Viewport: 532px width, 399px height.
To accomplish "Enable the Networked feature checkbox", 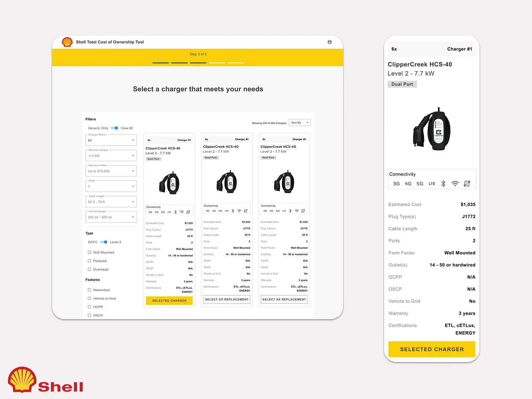I will coord(89,290).
